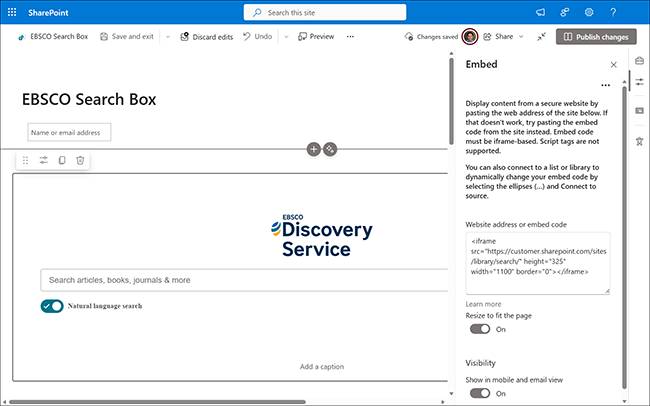This screenshot has width=650, height=406.
Task: Click the section design icon beside plus
Action: (330, 149)
